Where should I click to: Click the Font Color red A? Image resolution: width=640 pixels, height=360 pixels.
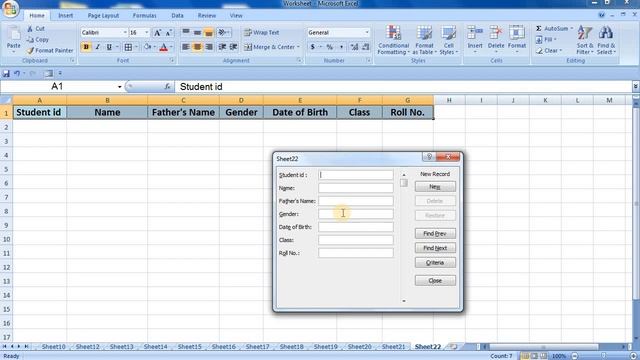pos(164,47)
